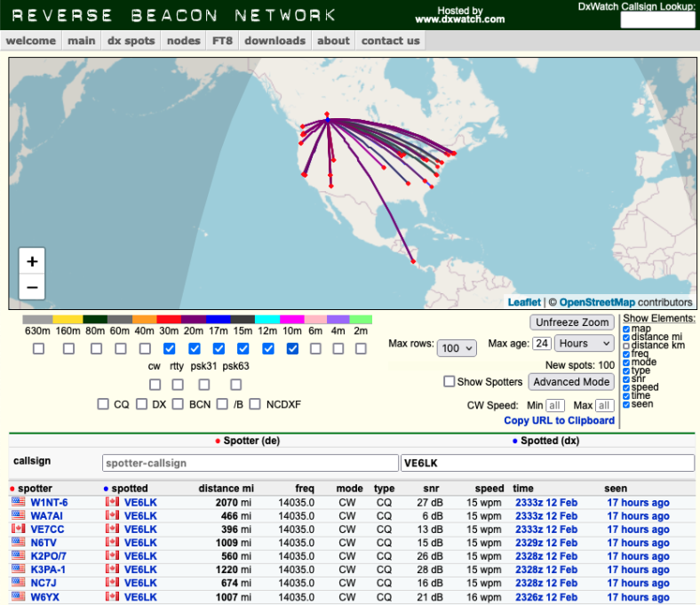Open spotter W1NT-6 callsign link

49,502
